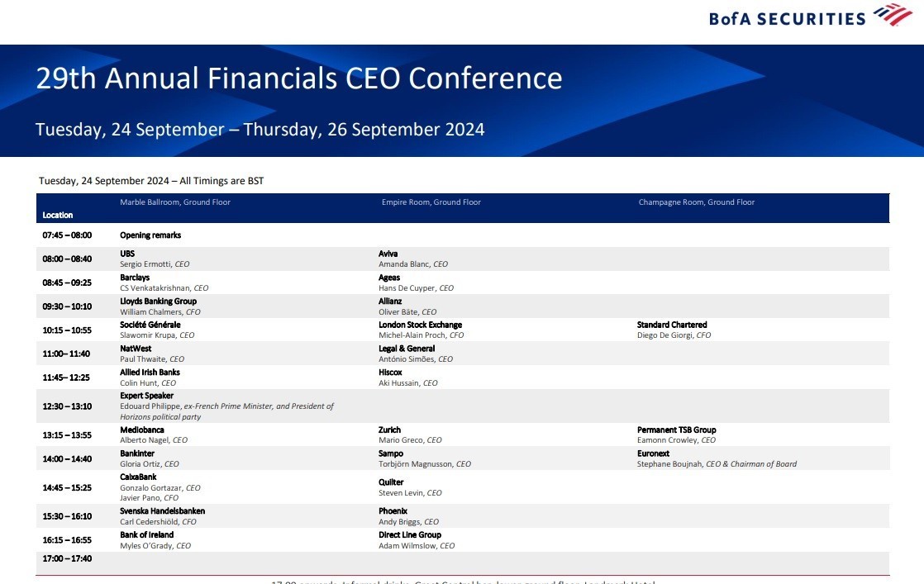Select the Permanent TSB Group session
Viewport: 924px width, 584px height.
[676, 430]
